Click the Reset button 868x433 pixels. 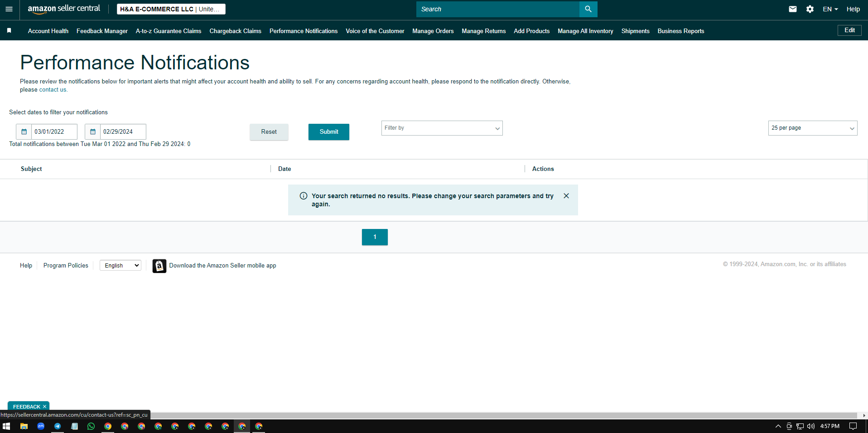269,132
